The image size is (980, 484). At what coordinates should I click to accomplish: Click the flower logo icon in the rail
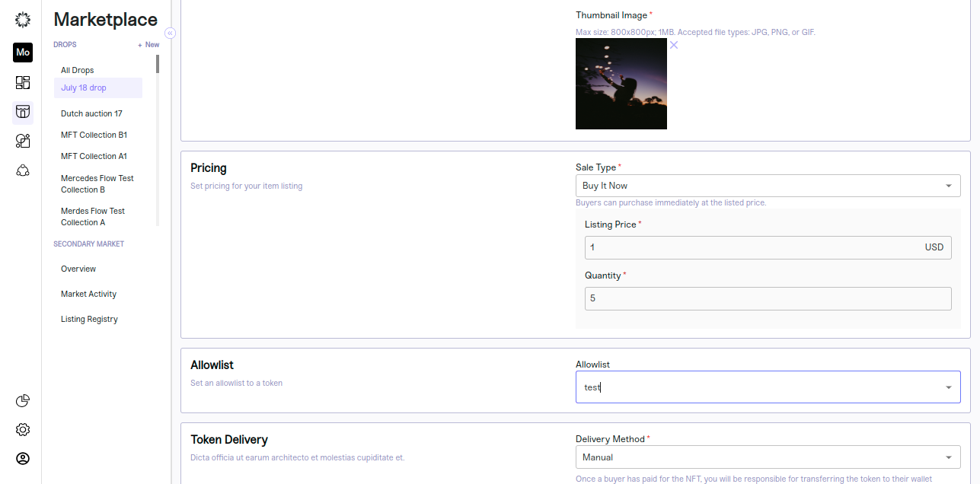23,20
